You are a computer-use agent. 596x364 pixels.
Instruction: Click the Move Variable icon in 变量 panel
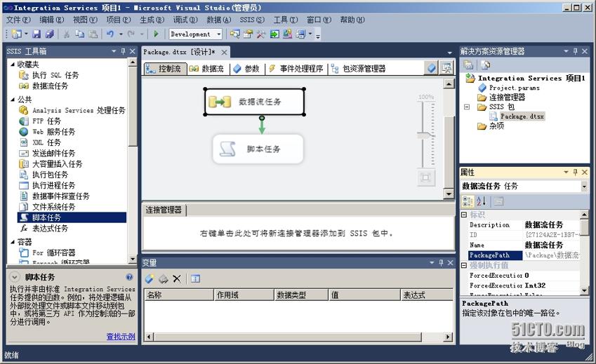click(163, 279)
